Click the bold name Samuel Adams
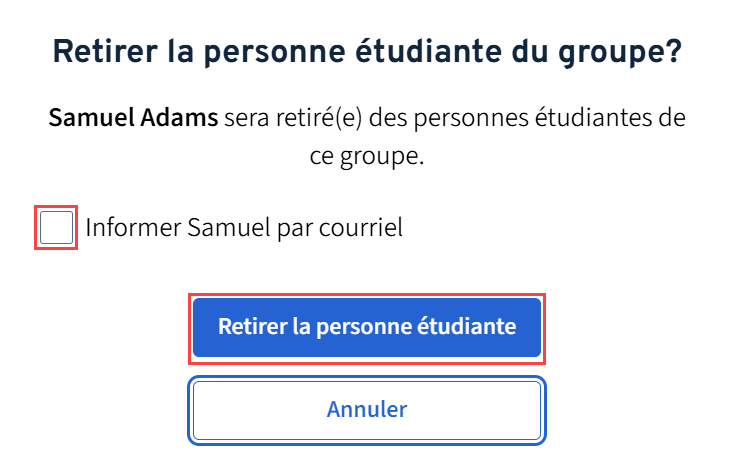 (x=133, y=120)
